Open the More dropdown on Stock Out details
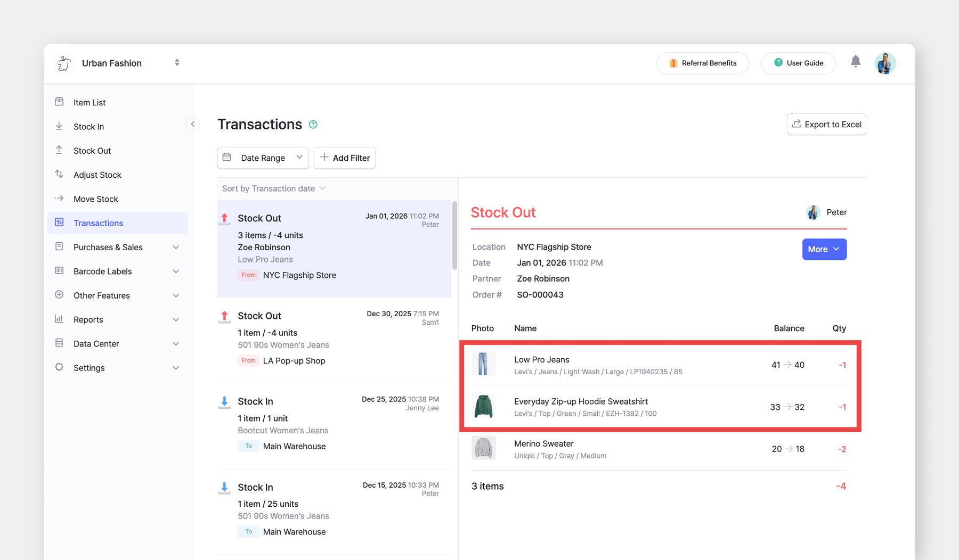959x560 pixels. coord(824,249)
